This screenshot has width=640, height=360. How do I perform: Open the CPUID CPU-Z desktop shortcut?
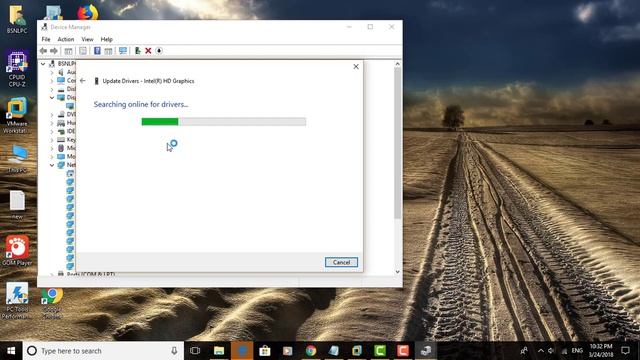tap(17, 69)
